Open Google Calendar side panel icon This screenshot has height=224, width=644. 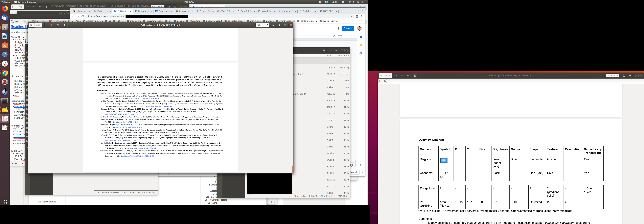tap(361, 37)
